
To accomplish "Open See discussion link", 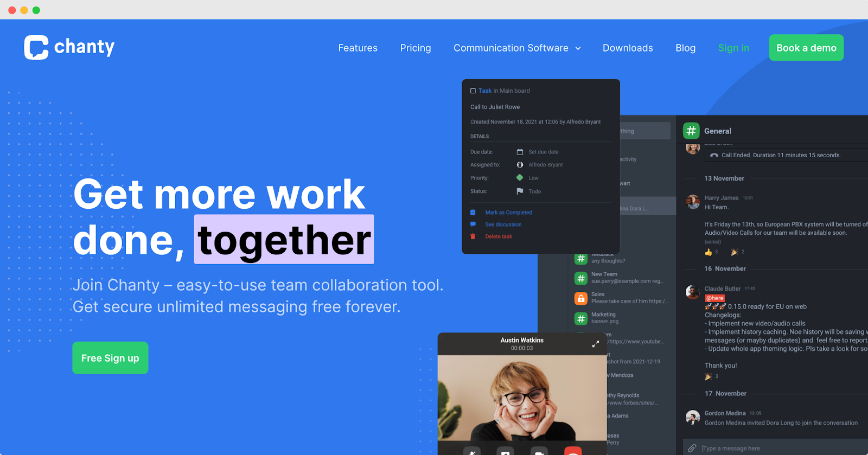I will pos(503,225).
